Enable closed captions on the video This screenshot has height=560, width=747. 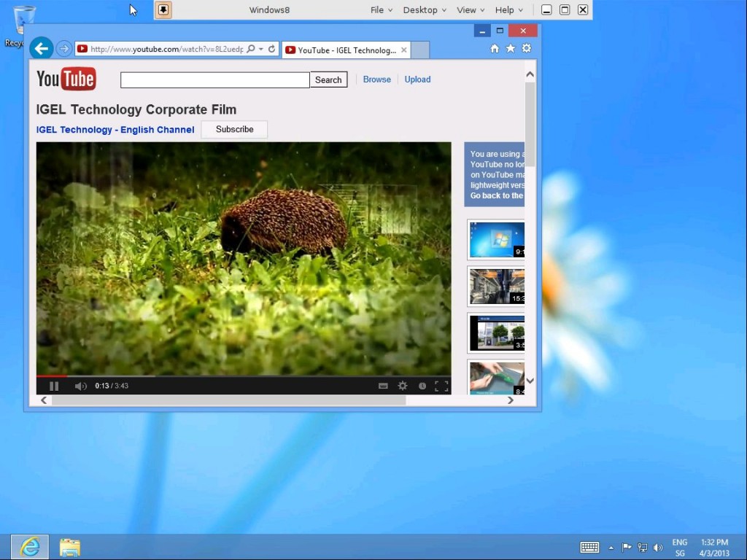(x=383, y=386)
